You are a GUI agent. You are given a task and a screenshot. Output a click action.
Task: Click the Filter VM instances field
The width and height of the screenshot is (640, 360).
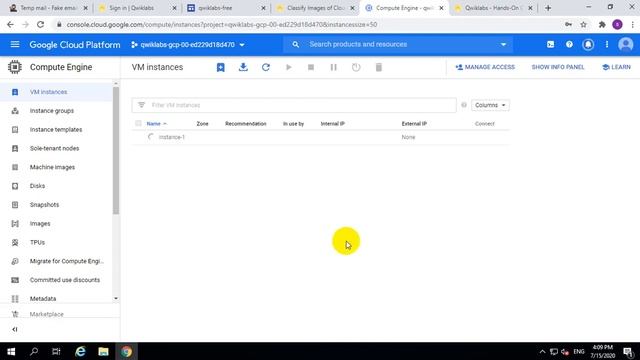[294, 105]
